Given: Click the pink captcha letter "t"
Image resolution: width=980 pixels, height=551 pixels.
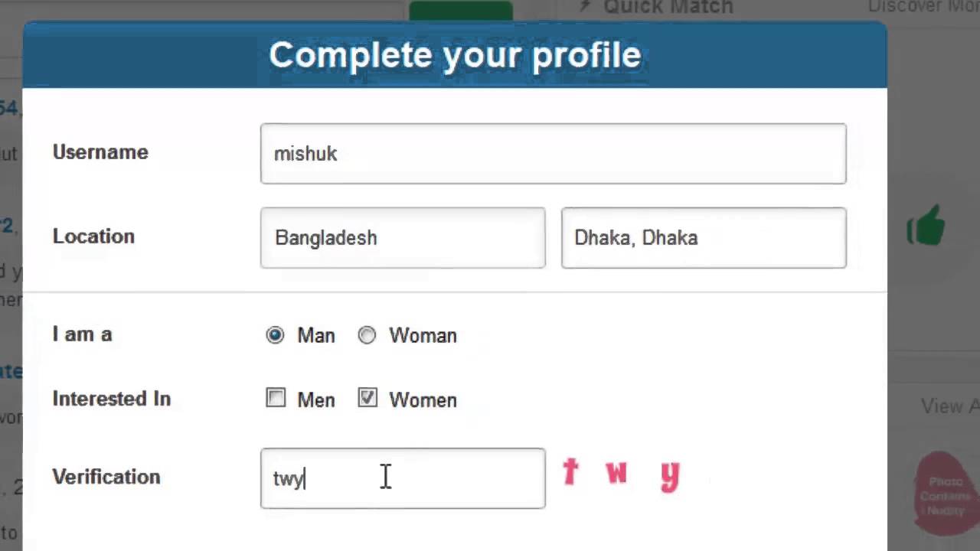Looking at the screenshot, I should point(570,472).
